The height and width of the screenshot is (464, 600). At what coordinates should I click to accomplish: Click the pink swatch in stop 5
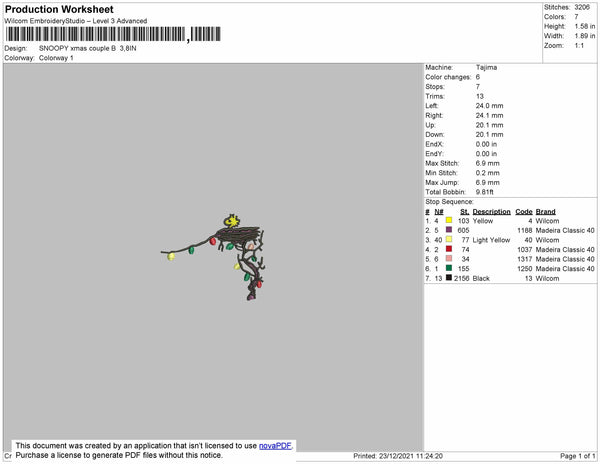(x=449, y=259)
